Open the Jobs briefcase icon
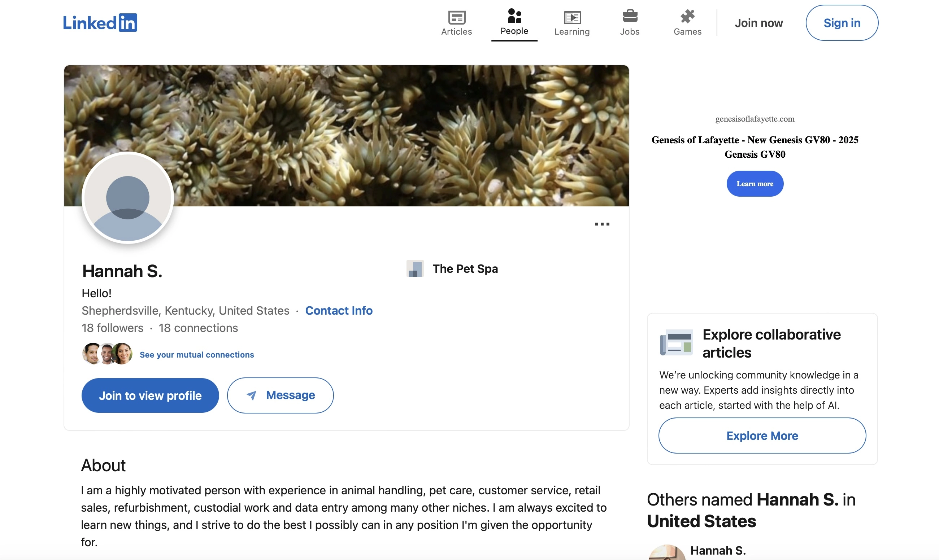The image size is (939, 560). click(630, 16)
